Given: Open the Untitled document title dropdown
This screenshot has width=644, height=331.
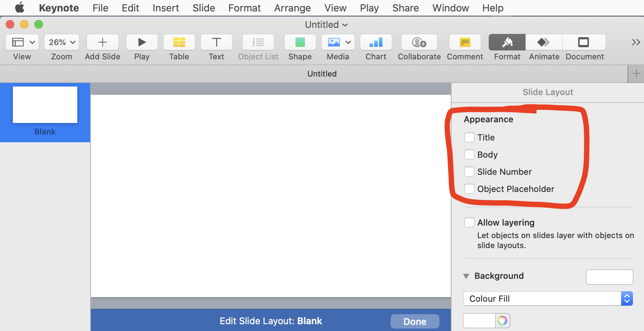Looking at the screenshot, I should 326,25.
